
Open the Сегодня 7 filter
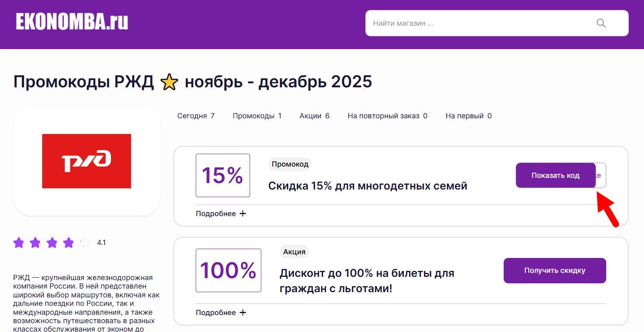pyautogui.click(x=196, y=115)
